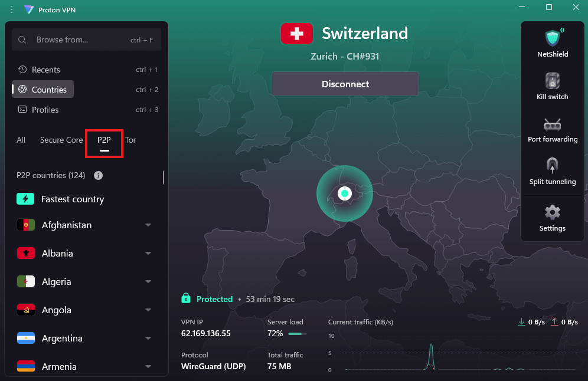Expand the Afghanistan server list
The image size is (588, 381).
tap(148, 225)
